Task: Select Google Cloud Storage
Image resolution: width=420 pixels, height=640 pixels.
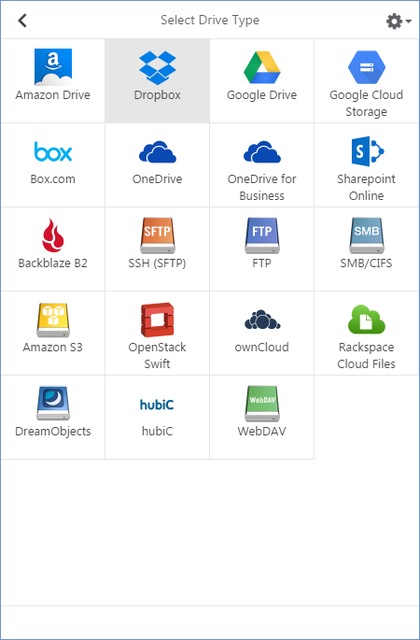Action: tap(366, 81)
